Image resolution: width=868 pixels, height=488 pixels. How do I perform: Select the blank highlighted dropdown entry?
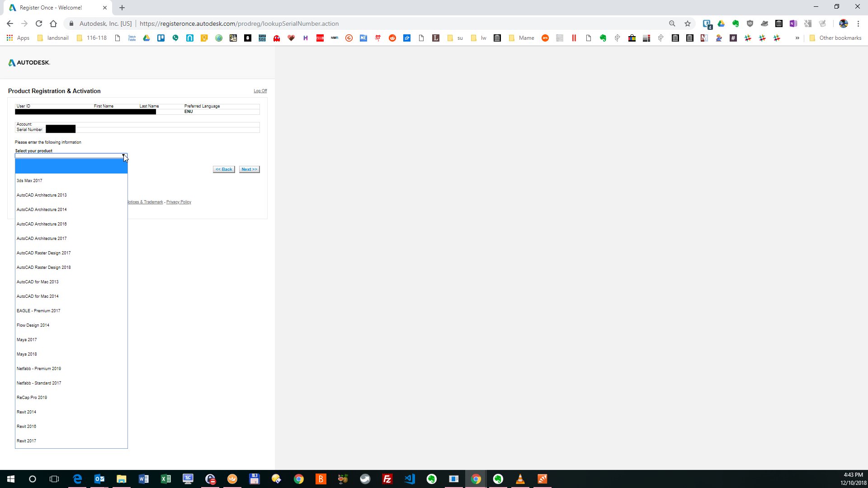(71, 166)
